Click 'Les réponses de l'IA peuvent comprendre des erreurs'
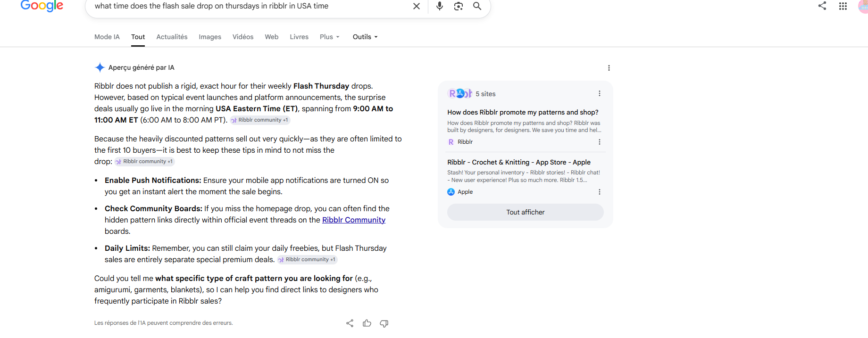The width and height of the screenshot is (868, 338). tap(164, 323)
